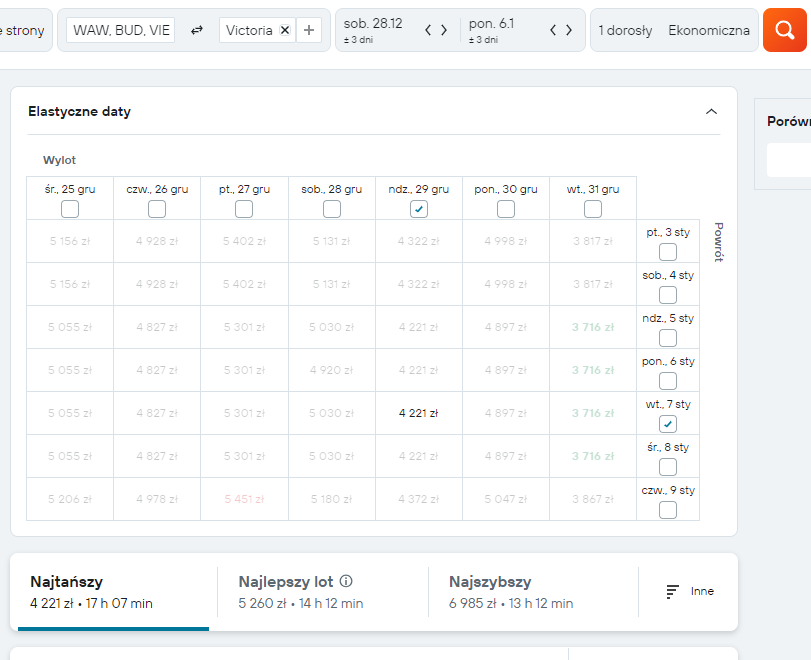Click the orange search magnifier button
Image resolution: width=811 pixels, height=660 pixels.
coord(784,30)
